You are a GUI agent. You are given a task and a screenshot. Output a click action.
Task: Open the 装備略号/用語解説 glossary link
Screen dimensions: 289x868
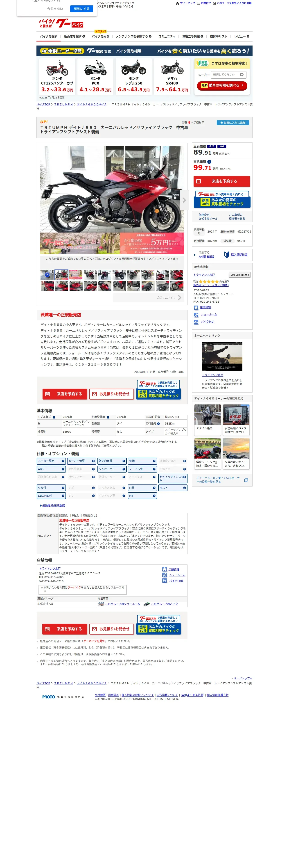54,505
